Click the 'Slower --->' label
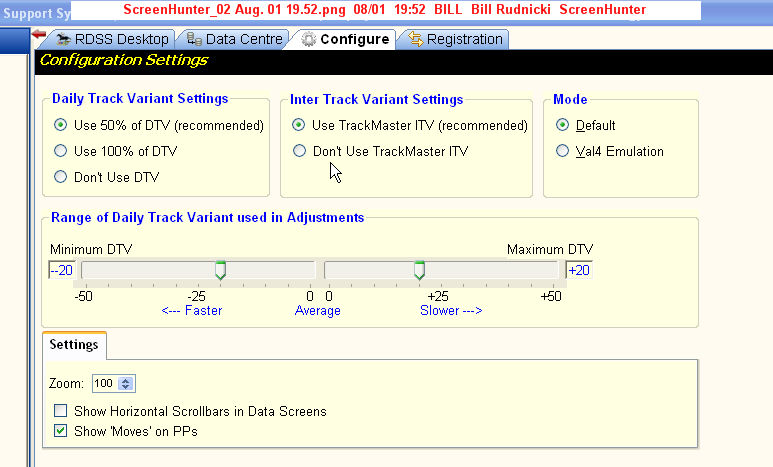This screenshot has width=773, height=467. click(x=451, y=311)
